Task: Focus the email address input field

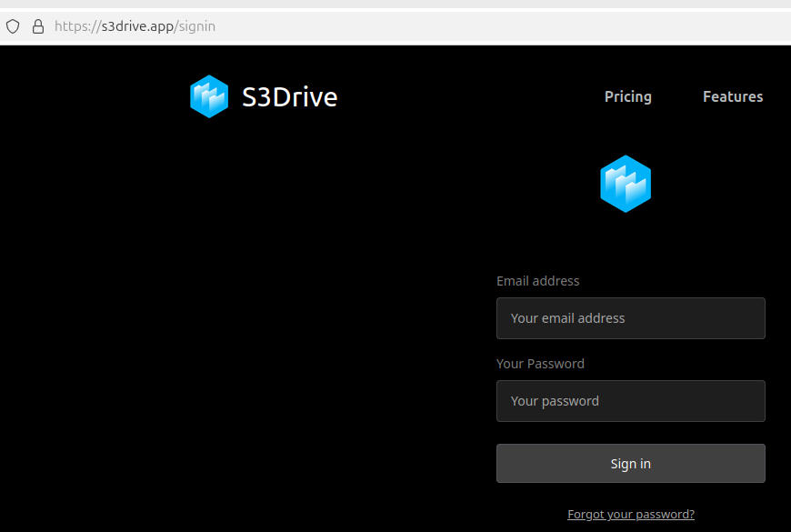Action: coord(631,318)
